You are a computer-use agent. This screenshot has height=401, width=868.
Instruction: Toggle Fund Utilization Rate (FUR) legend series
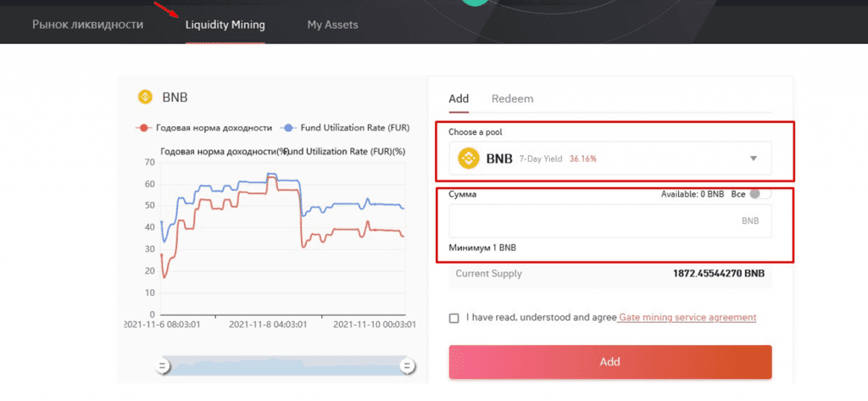(x=346, y=128)
